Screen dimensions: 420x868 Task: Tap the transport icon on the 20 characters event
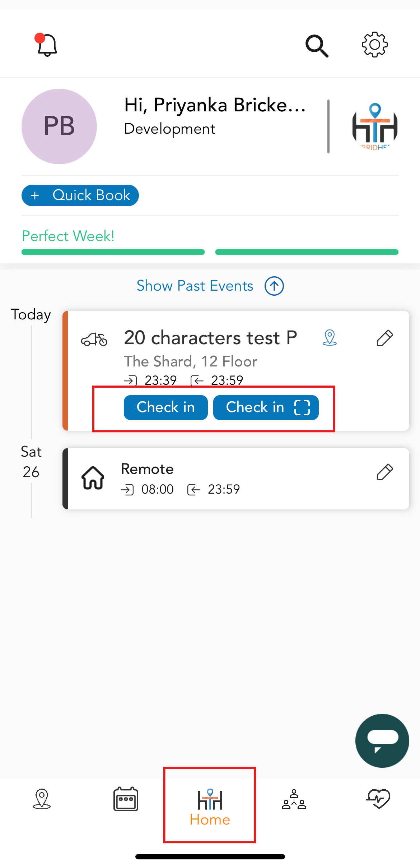click(94, 340)
